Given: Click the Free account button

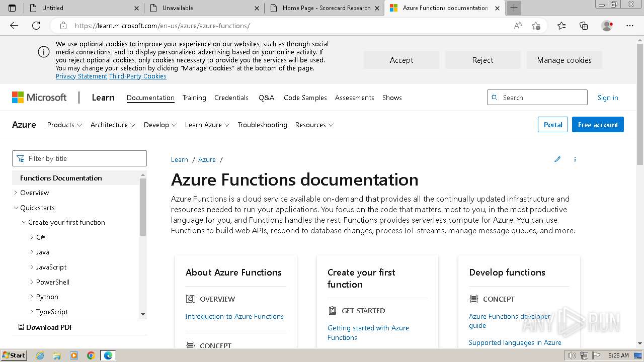Looking at the screenshot, I should (x=598, y=125).
